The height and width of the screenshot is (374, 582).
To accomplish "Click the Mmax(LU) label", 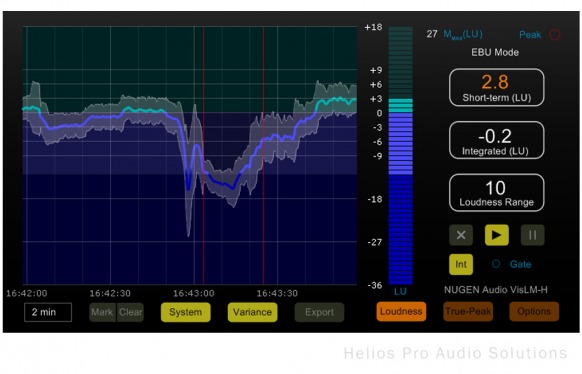I will pos(463,35).
